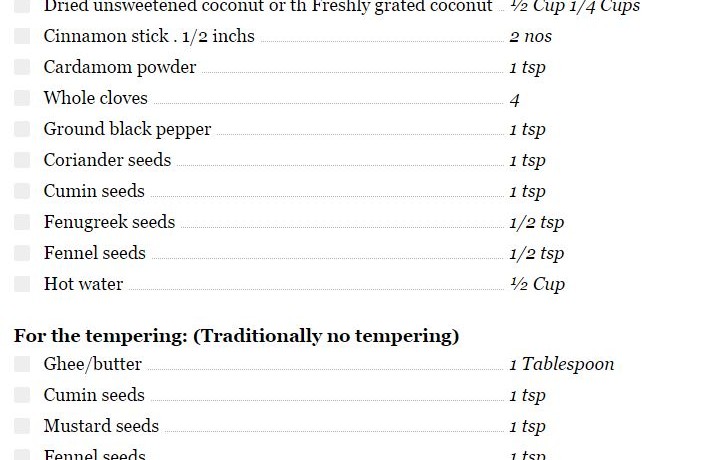Click the 'For the tempering' section heading
This screenshot has height=460, width=723.
[236, 335]
